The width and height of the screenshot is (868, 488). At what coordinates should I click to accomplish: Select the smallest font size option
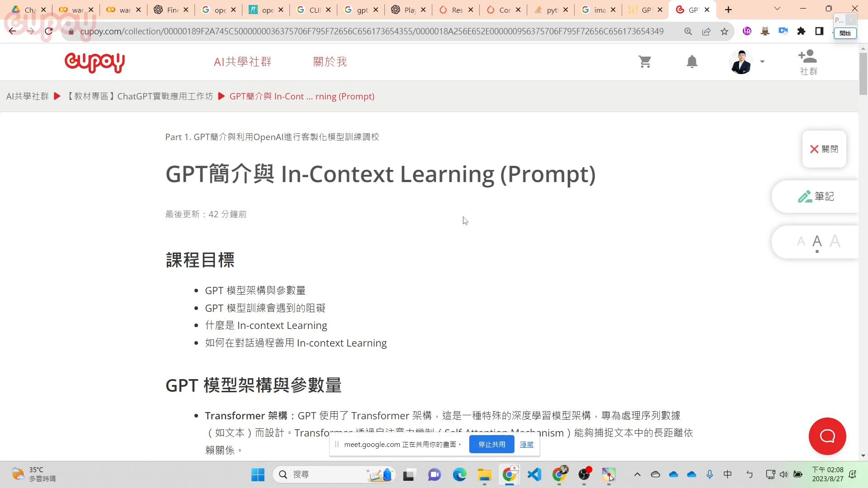coord(801,242)
